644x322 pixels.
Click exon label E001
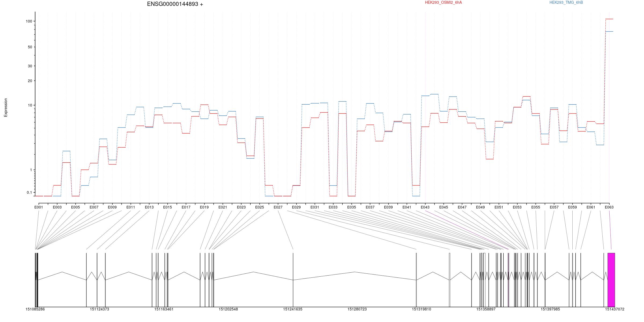tap(39, 207)
